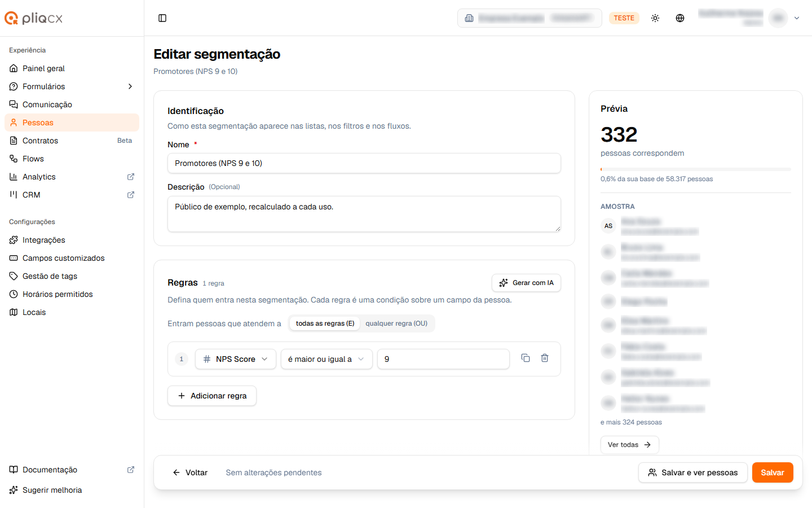This screenshot has height=508, width=812.
Task: Delete the NPS Score rule
Action: click(545, 358)
